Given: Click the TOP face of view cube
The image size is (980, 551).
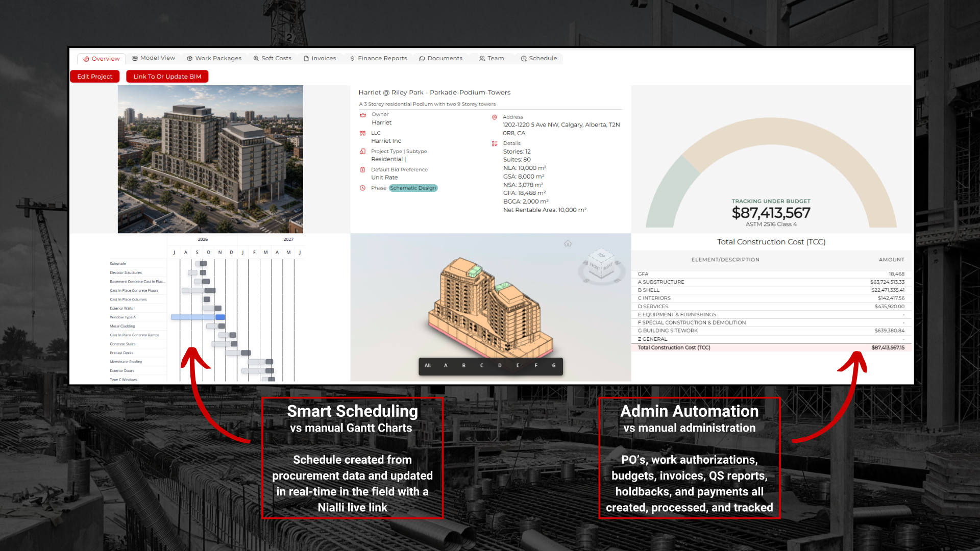Looking at the screenshot, I should pos(602,256).
